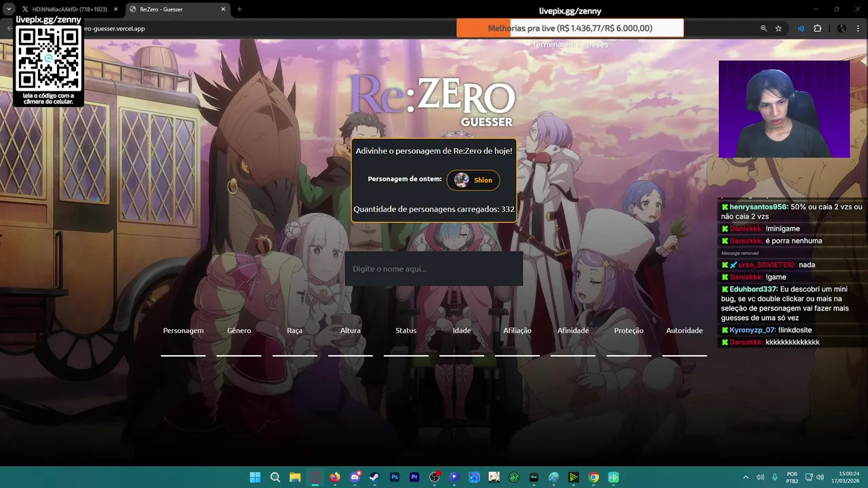Image resolution: width=868 pixels, height=488 pixels.
Task: Open the browser extensions puzzle icon
Action: coord(817,28)
